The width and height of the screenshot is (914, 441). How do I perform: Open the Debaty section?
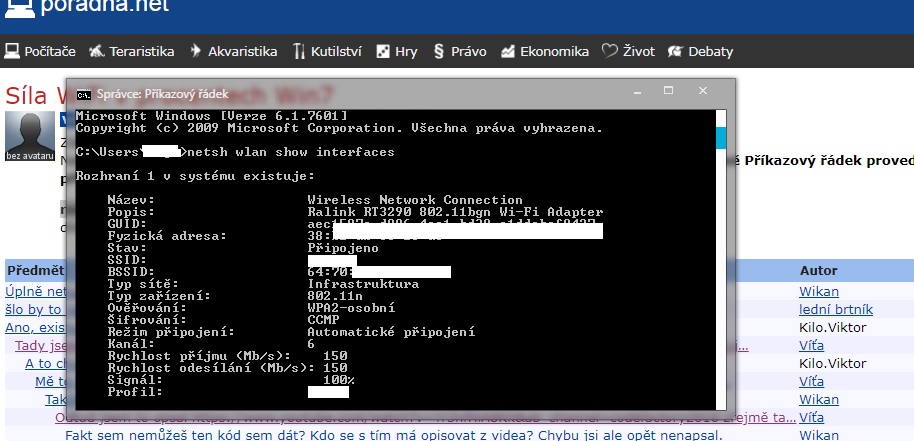click(701, 51)
